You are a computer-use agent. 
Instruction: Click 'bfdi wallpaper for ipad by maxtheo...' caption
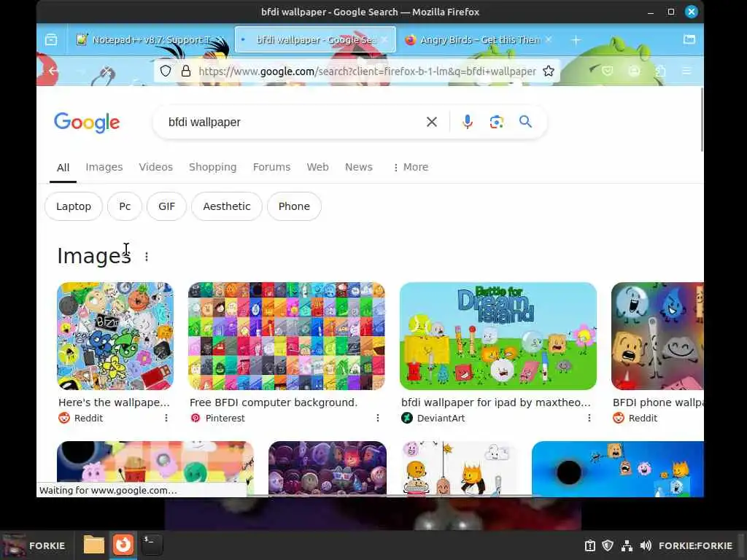tap(496, 402)
